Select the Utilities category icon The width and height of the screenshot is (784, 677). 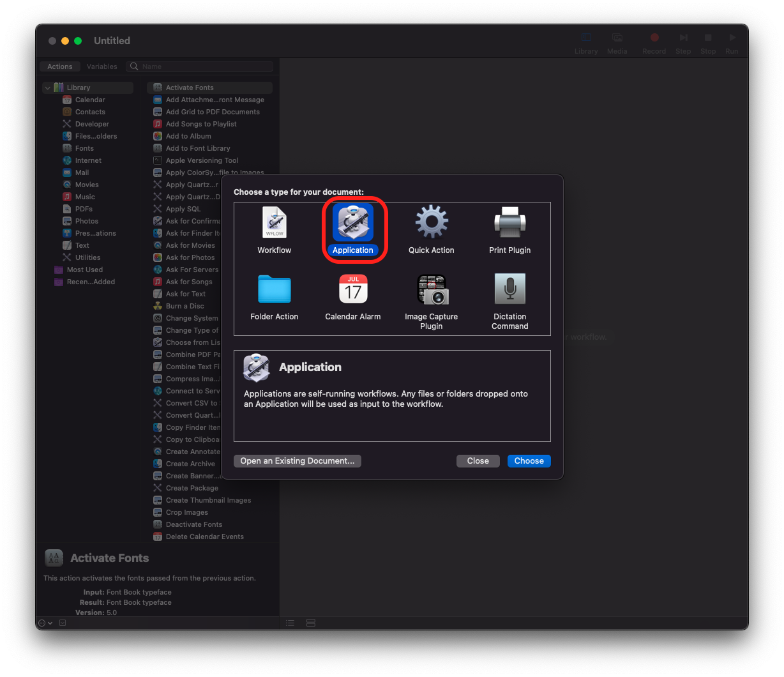(67, 257)
